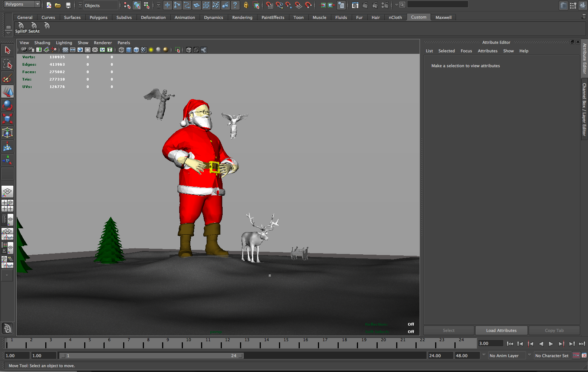
Task: Click the Paint Selection brush tool
Action: tap(7, 78)
